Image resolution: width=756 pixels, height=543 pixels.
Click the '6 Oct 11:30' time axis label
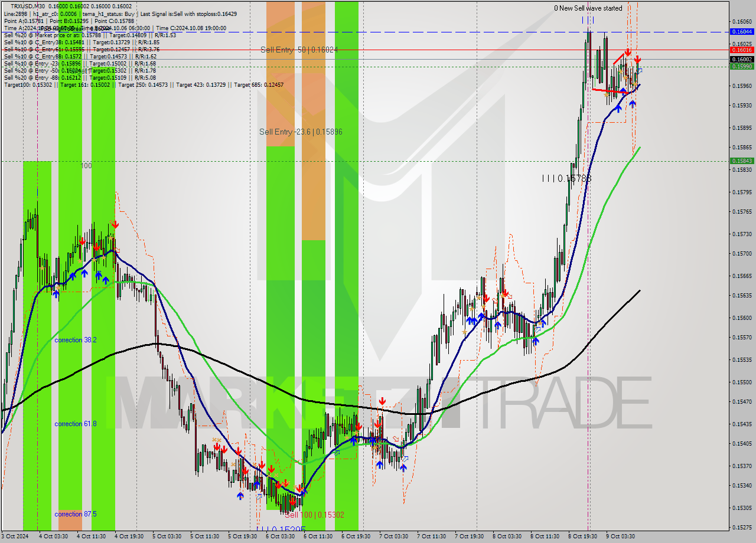[318, 537]
